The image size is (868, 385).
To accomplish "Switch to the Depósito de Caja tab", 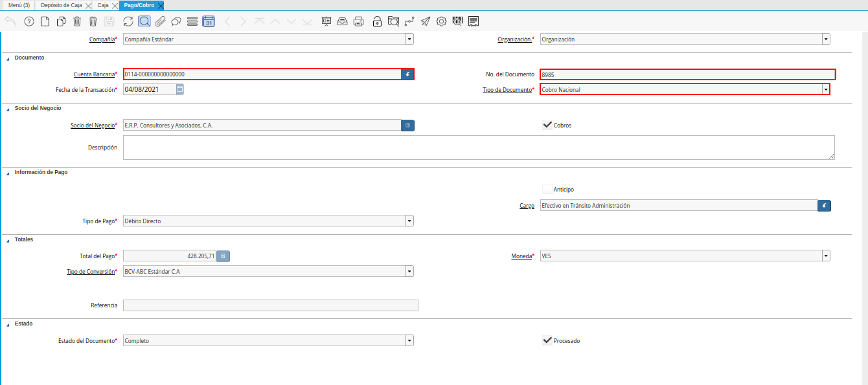I will click(x=62, y=5).
